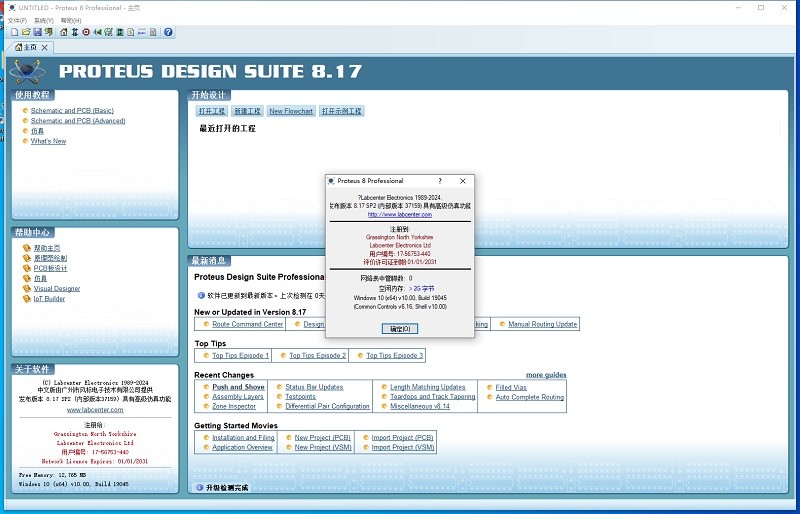This screenshot has height=514, width=800.
Task: Open the Route Command Center link
Action: coord(247,324)
